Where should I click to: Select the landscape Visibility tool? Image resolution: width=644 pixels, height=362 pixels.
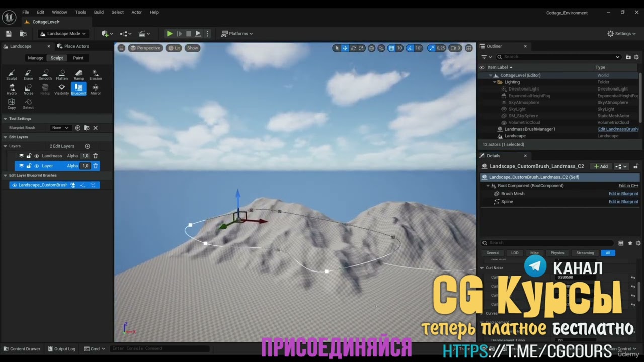click(x=62, y=89)
